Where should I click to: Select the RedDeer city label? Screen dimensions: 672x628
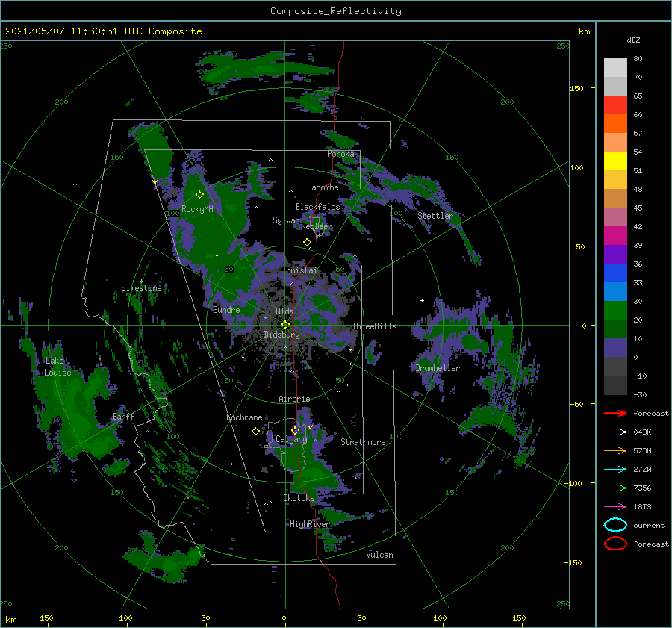[x=317, y=226]
